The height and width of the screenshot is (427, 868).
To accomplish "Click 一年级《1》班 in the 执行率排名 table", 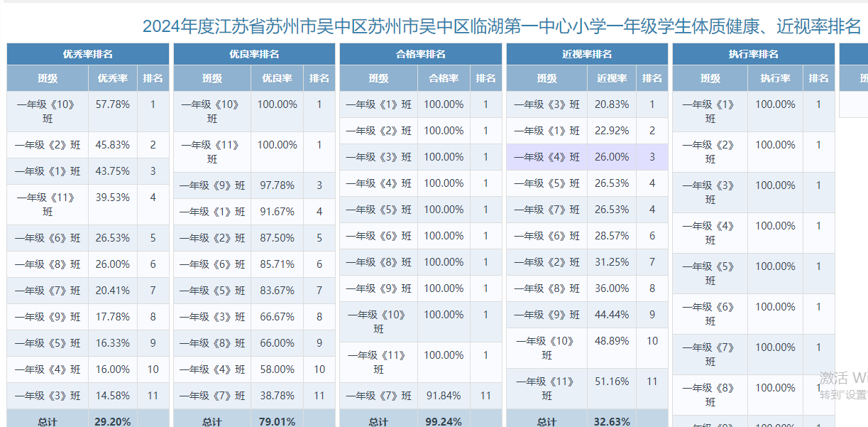I will pyautogui.click(x=710, y=112).
